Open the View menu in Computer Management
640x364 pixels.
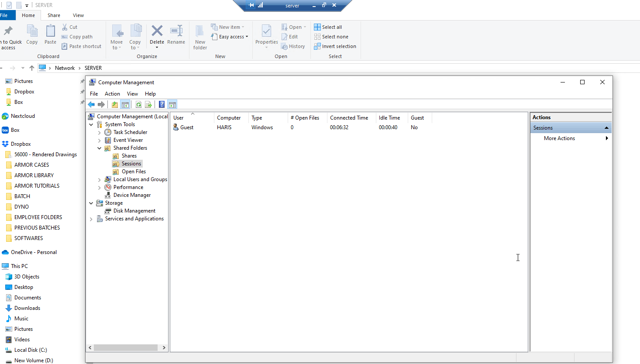tap(132, 94)
